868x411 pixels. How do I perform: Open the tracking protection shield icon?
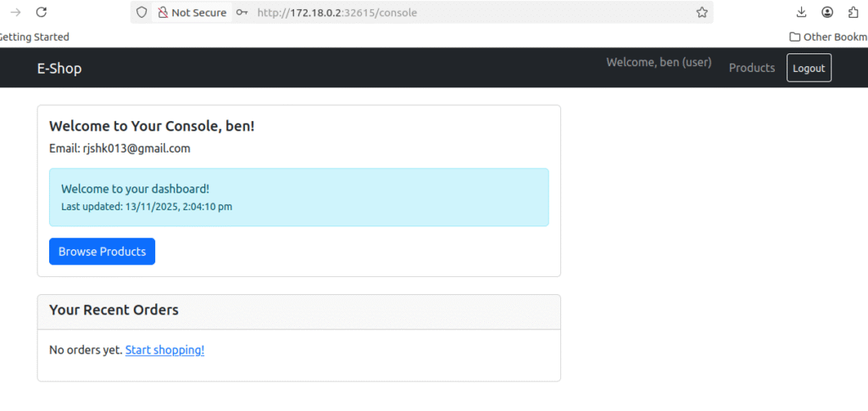point(142,13)
